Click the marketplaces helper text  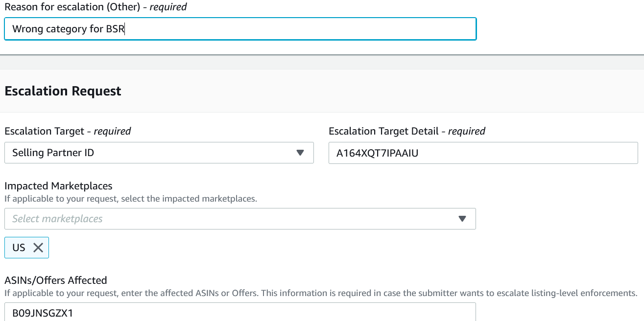tap(131, 199)
